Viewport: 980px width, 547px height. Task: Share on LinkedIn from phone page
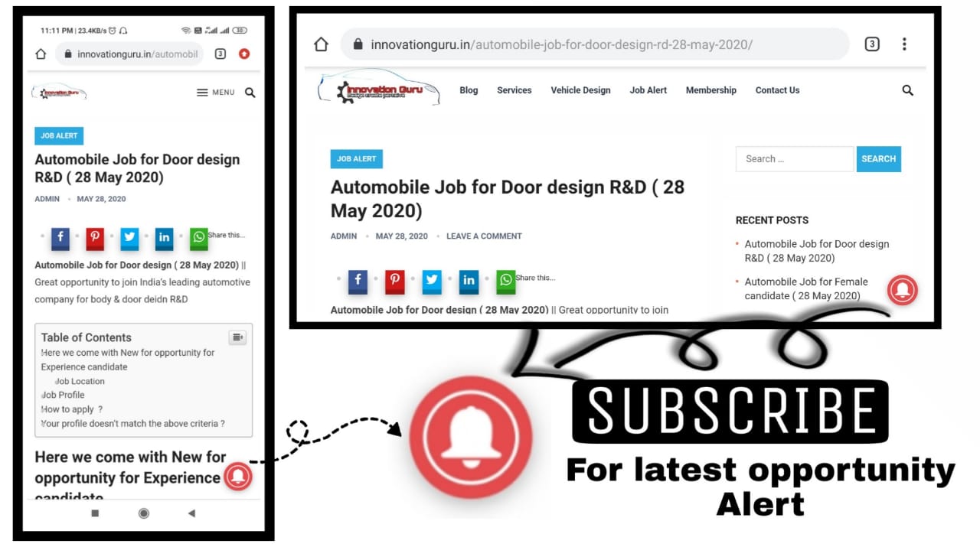[x=164, y=238]
